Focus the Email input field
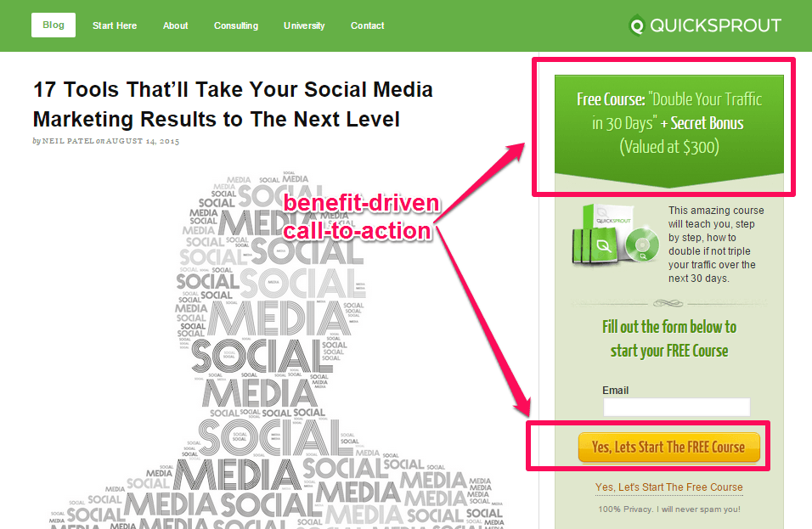 click(x=676, y=408)
